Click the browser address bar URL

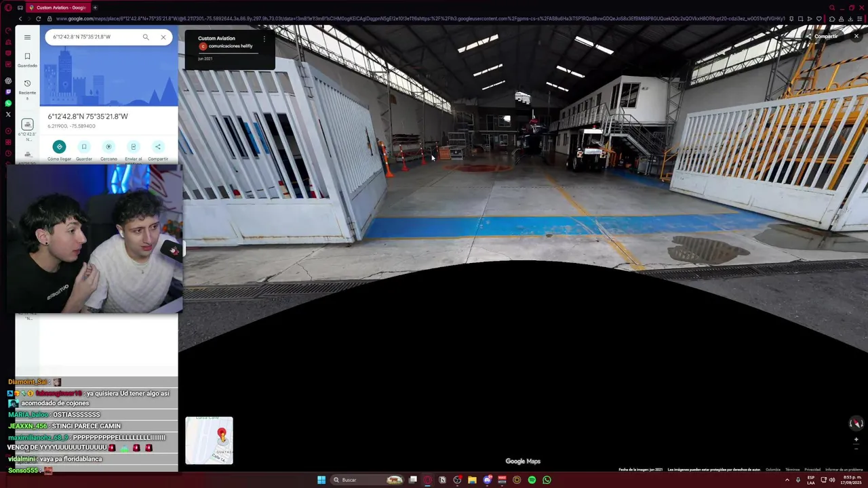coord(420,19)
